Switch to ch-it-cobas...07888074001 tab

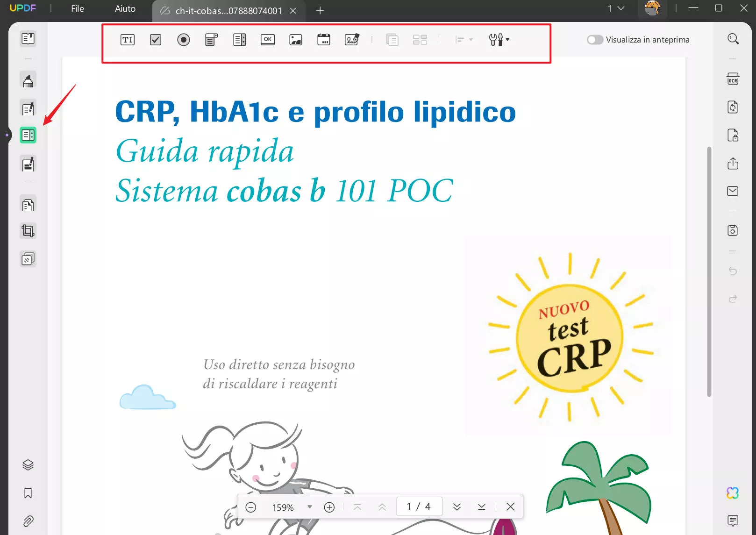point(229,11)
